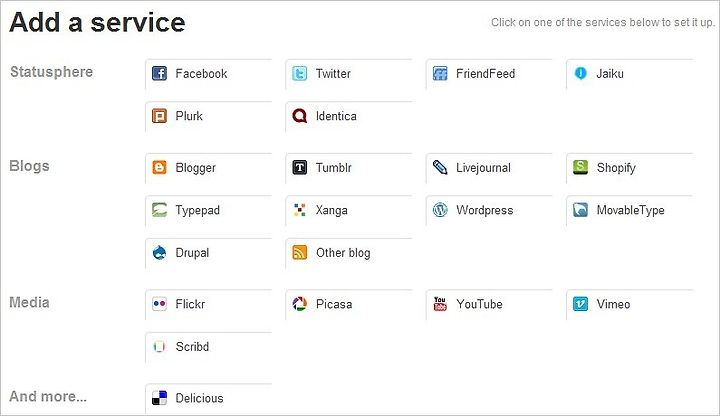Set up the Flickr media service
This screenshot has height=416, width=720.
[209, 304]
